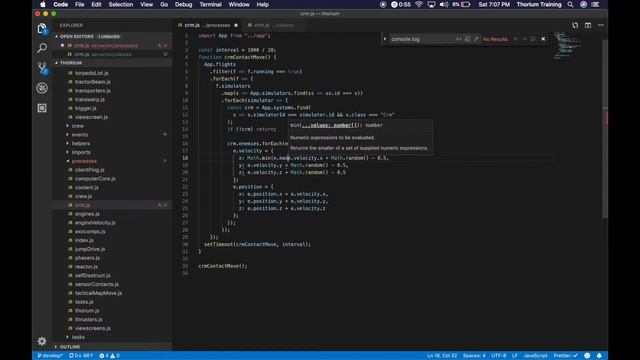This screenshot has height=360, width=640.
Task: Go to next match in find widget
Action: (x=524, y=39)
